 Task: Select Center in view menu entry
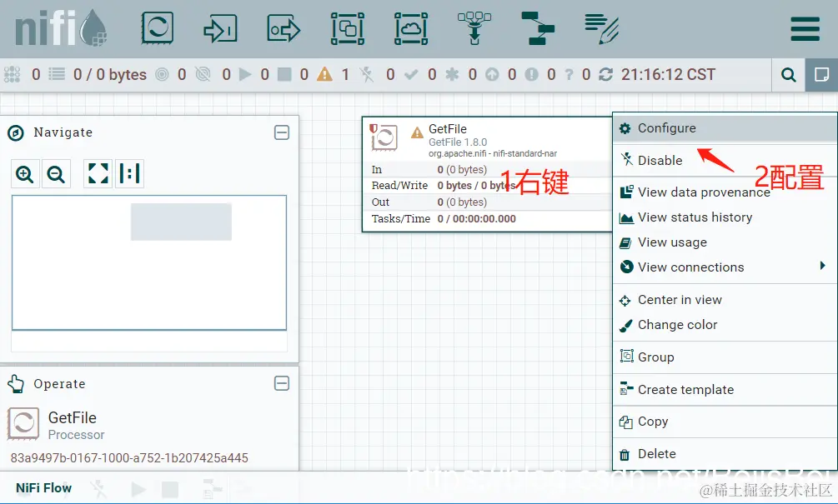coord(725,300)
